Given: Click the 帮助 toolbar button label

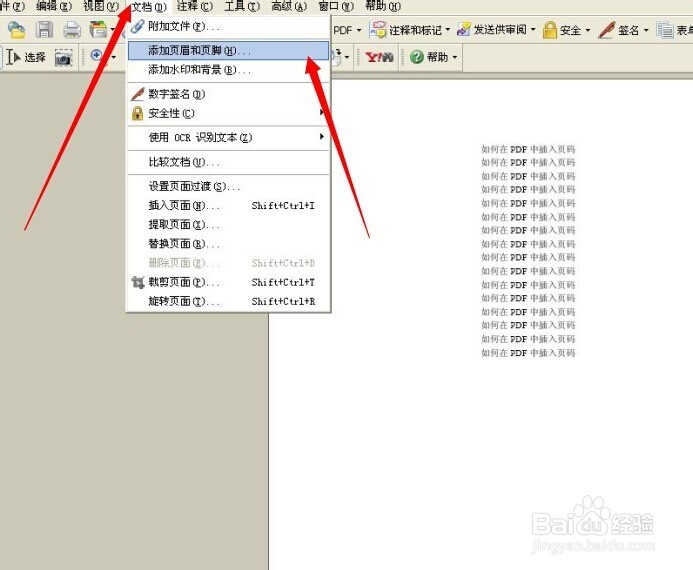Looking at the screenshot, I should (438, 57).
